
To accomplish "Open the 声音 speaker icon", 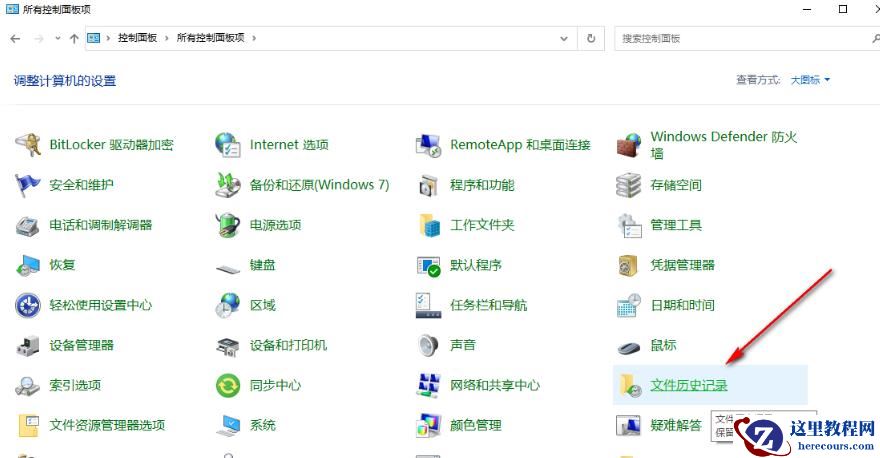I will tap(428, 346).
